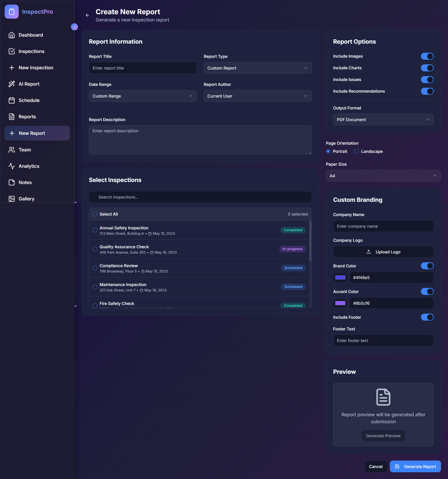Viewport: 448px width, 479px height.
Task: Click the Gallery image icon
Action: pos(12,199)
